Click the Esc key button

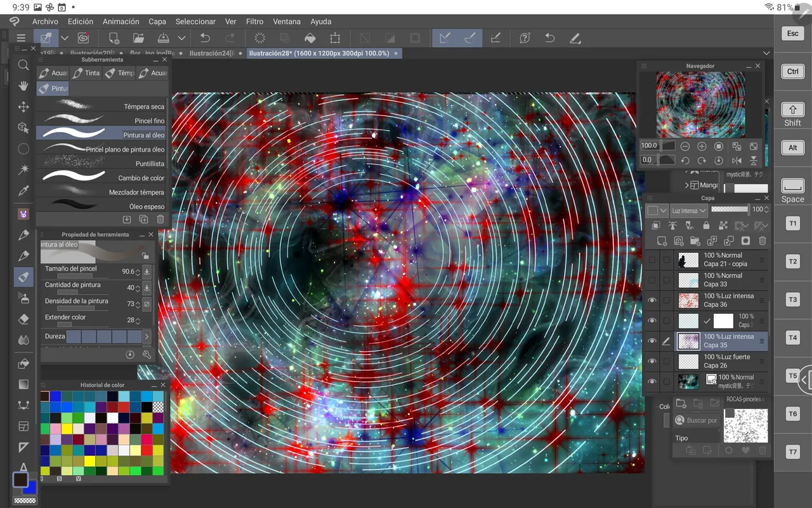tap(792, 33)
